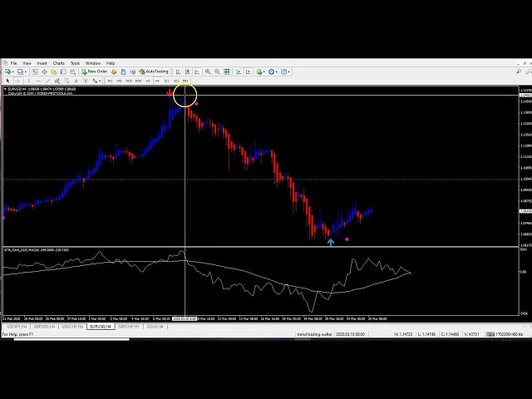Switch chart to candlesticks mode

[x=187, y=71]
